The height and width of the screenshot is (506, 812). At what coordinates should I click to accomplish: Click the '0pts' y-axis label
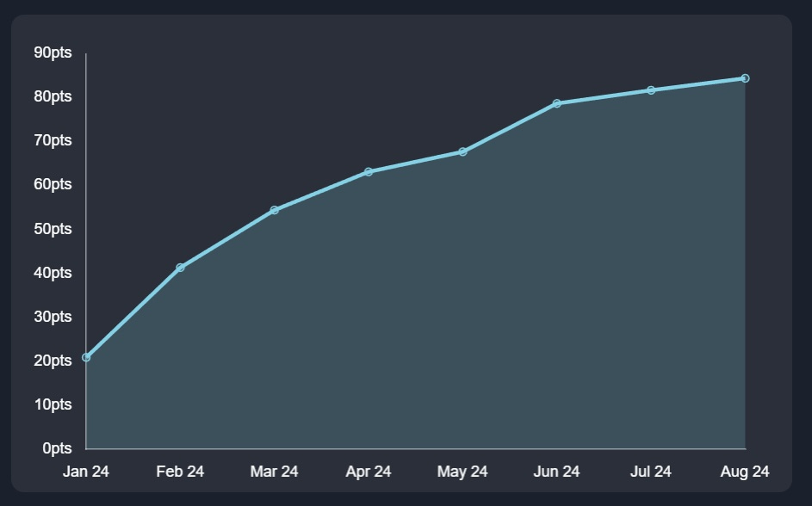57,448
